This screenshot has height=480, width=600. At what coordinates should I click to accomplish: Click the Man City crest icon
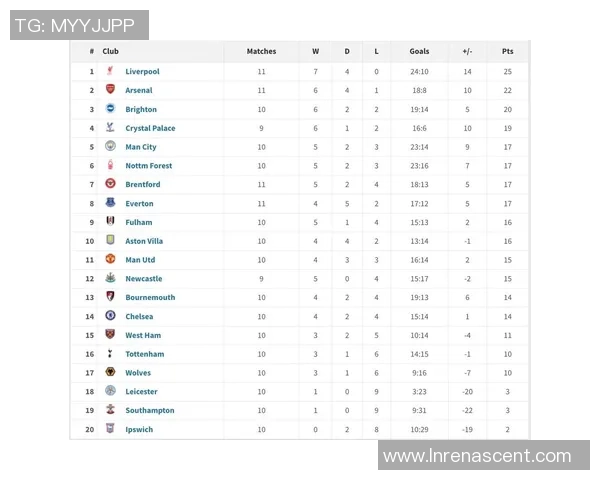click(x=110, y=147)
